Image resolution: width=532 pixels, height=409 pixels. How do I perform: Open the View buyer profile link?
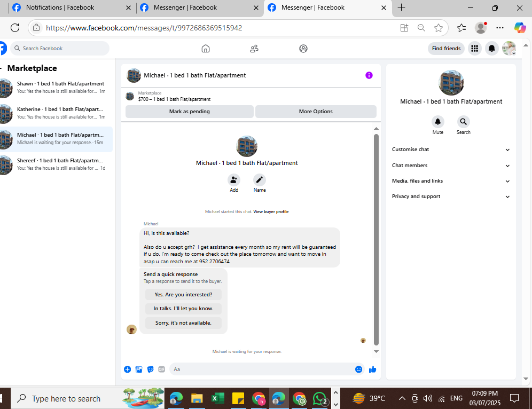point(271,211)
